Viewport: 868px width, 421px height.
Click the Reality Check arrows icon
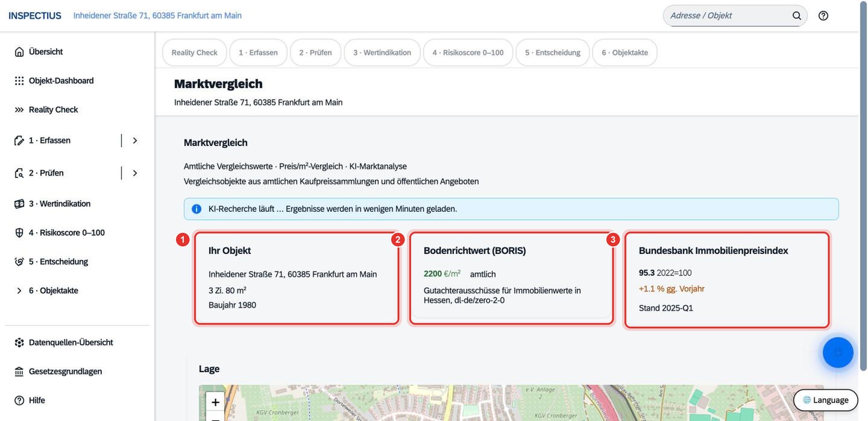(x=19, y=110)
